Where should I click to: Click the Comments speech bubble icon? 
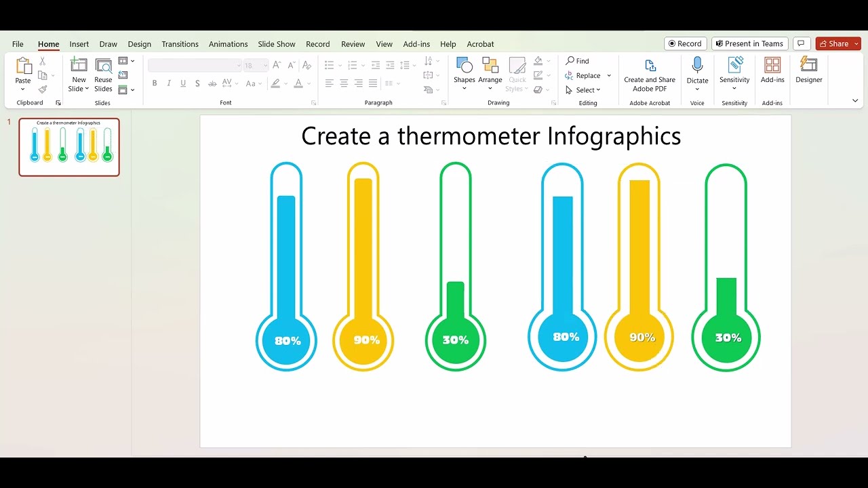tap(802, 43)
